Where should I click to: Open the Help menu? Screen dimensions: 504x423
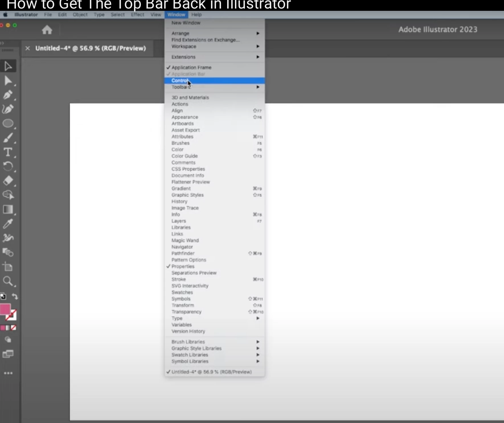pos(196,15)
